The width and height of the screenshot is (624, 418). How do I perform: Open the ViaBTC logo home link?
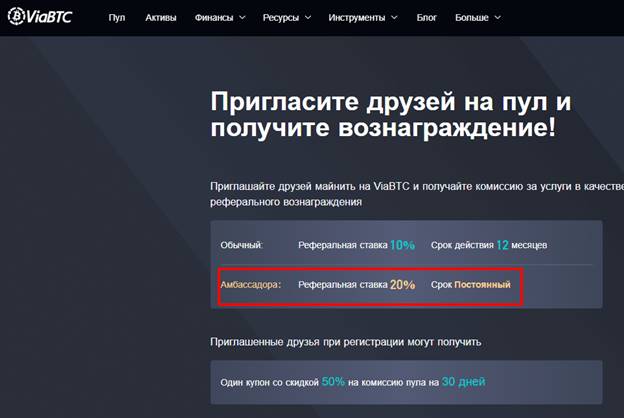tap(40, 17)
